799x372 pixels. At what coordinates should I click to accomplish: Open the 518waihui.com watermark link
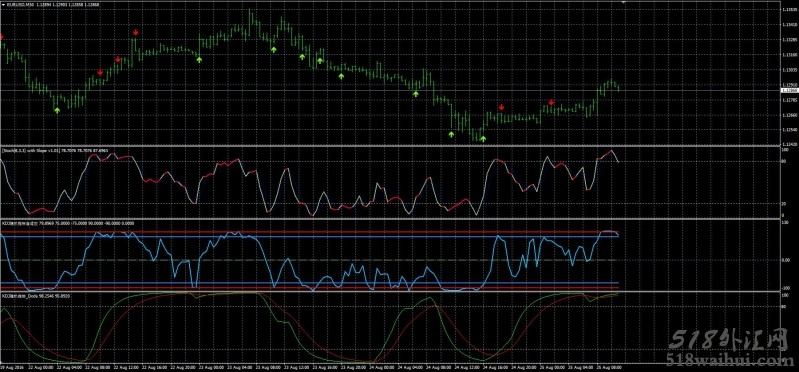pos(730,360)
